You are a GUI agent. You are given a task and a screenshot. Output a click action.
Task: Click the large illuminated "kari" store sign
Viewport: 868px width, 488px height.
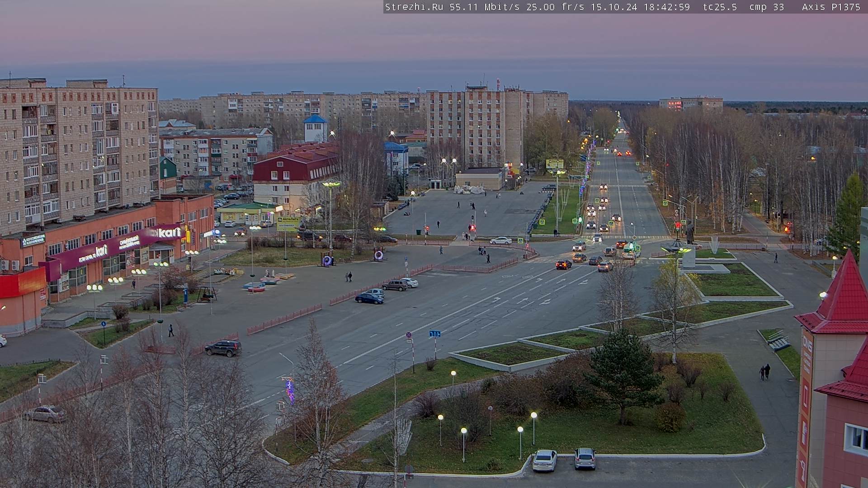169,232
